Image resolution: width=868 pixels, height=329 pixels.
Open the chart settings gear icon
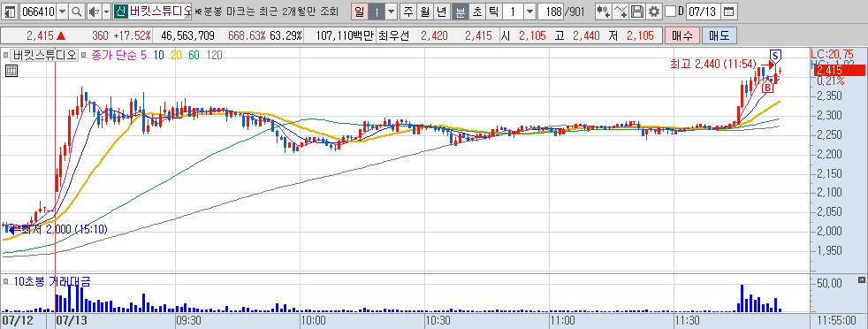655,11
